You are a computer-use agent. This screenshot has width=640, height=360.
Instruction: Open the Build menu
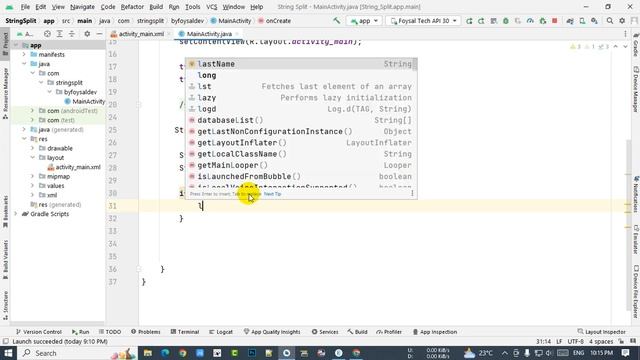click(156, 7)
